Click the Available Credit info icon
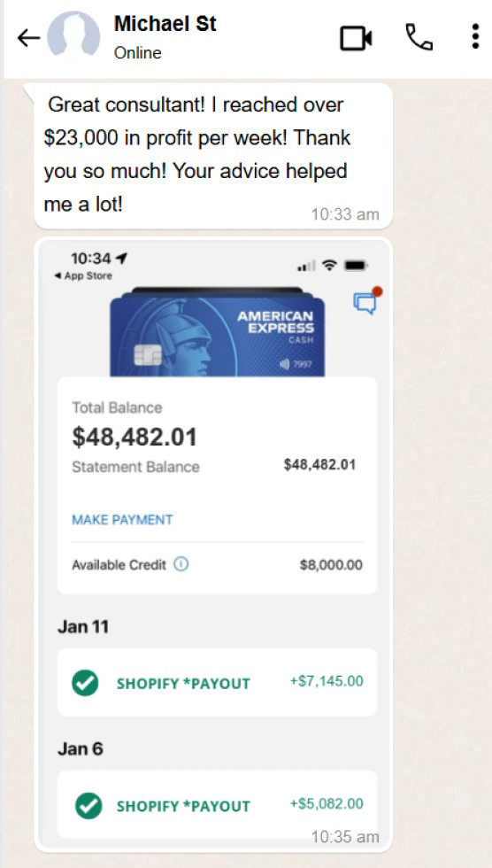 (x=181, y=565)
